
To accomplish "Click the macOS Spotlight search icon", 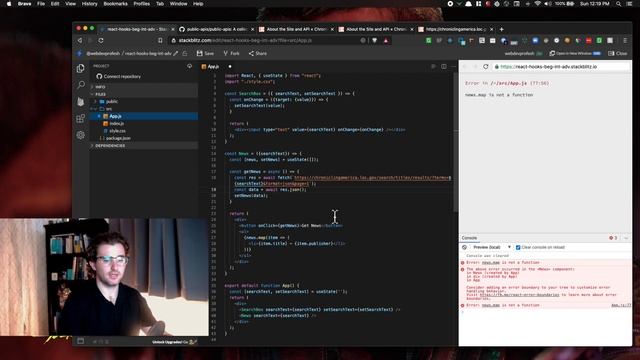I will (619, 4).
